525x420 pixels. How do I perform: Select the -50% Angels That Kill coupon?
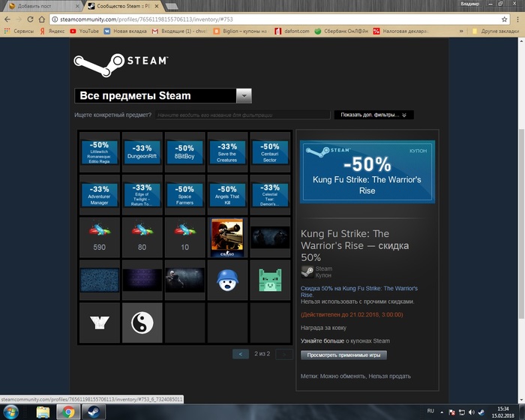[227, 195]
